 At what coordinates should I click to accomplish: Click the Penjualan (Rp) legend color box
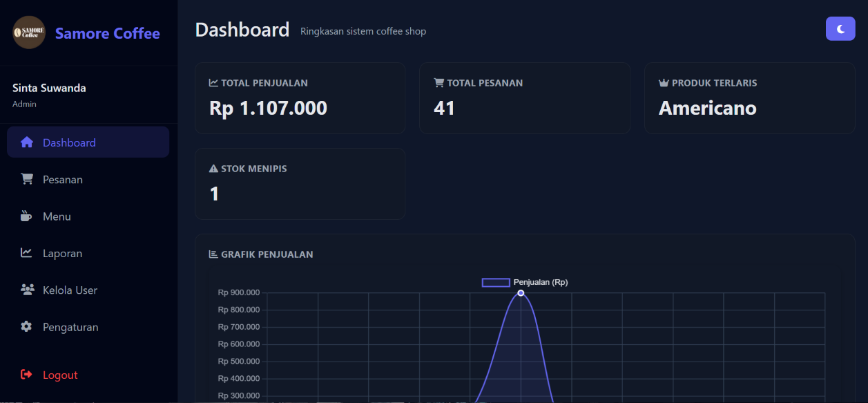tap(496, 282)
